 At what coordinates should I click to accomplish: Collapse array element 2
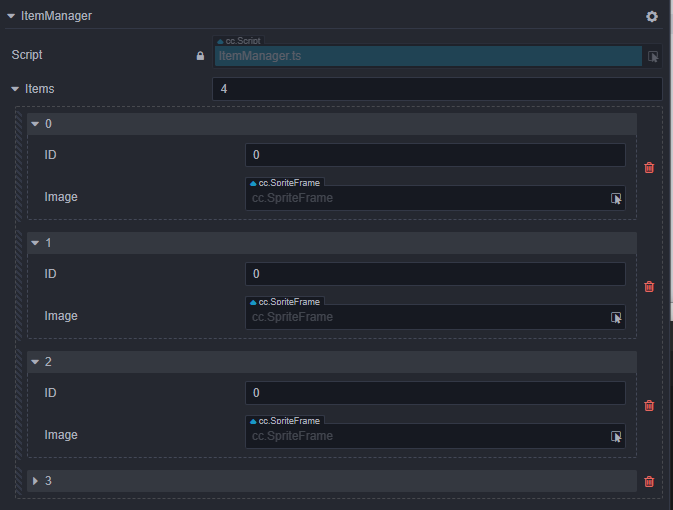pos(36,362)
